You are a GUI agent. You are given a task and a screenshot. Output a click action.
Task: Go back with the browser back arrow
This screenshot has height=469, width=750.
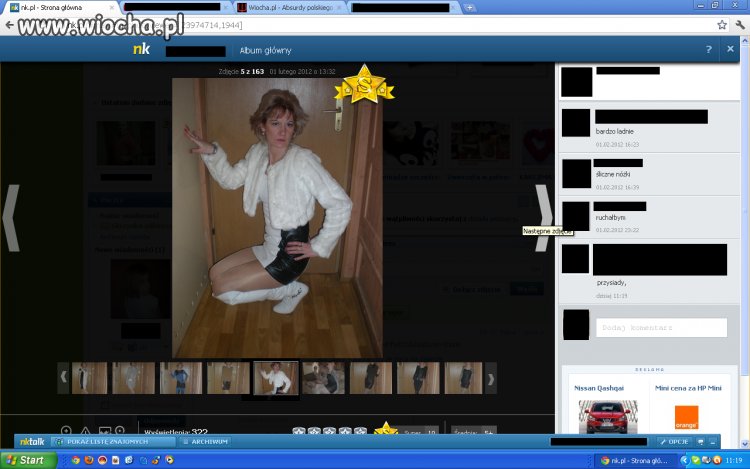[9, 25]
